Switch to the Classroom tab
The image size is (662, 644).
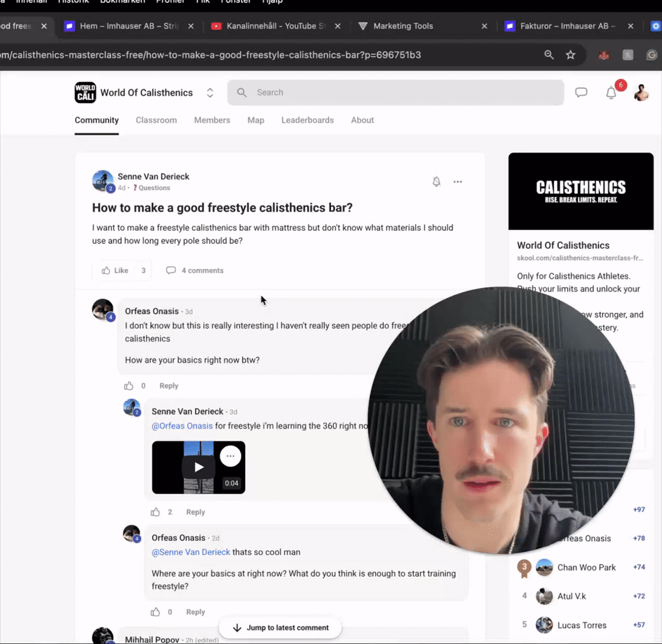point(156,120)
